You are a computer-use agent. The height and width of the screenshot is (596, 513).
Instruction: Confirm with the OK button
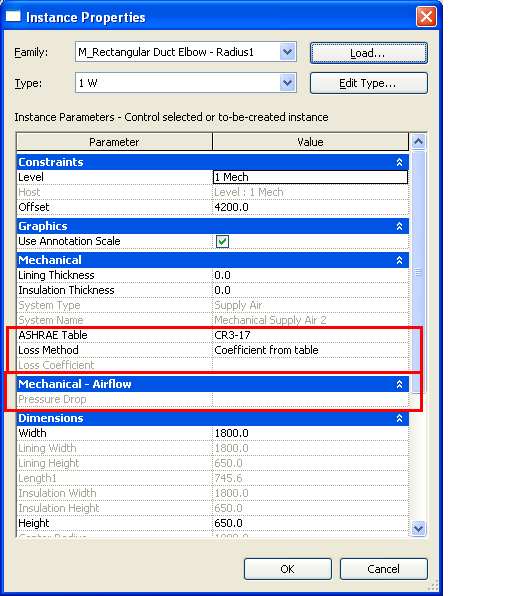(x=288, y=569)
